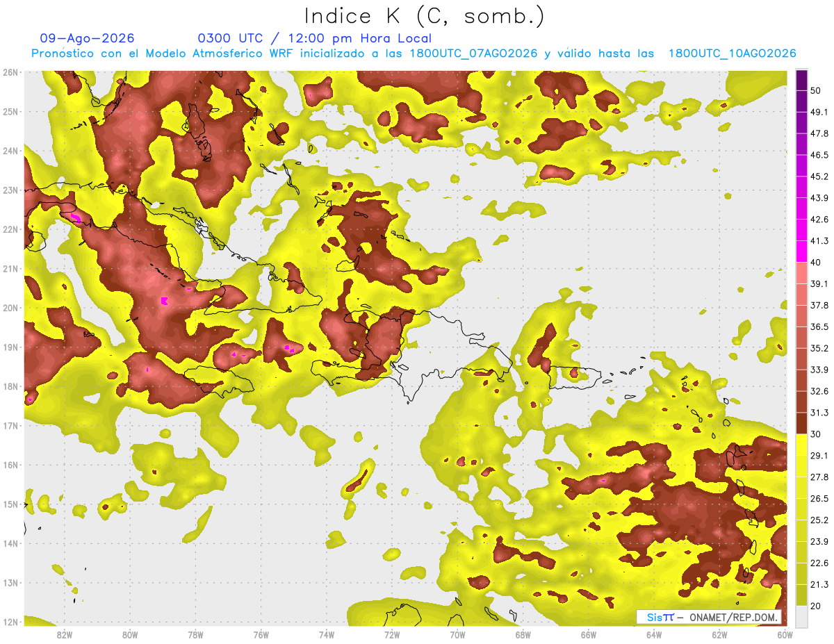834x644 pixels.
Task: Click the colorbar value "49.1"
Action: click(x=819, y=112)
